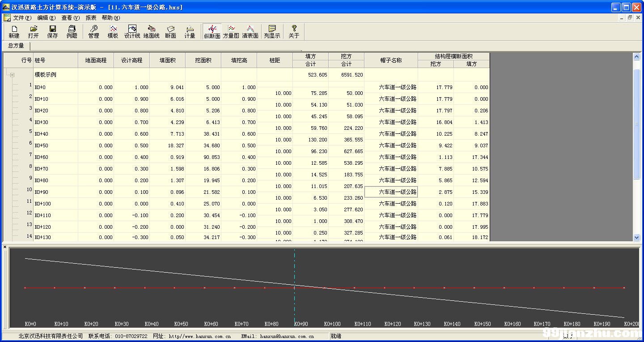Viewport: 644px width, 342px height.
Task: Toggle the 纵断面 profile view button
Action: click(x=212, y=32)
